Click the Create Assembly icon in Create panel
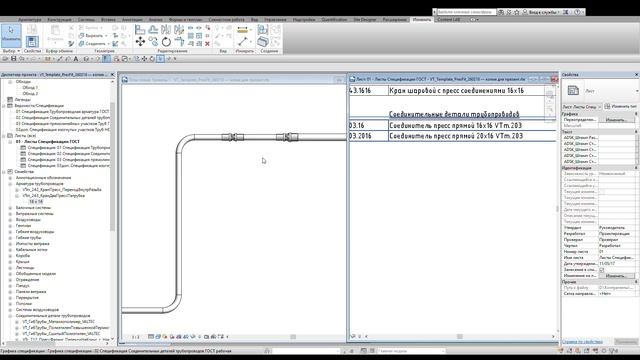This screenshot has width=640, height=360. [x=263, y=29]
